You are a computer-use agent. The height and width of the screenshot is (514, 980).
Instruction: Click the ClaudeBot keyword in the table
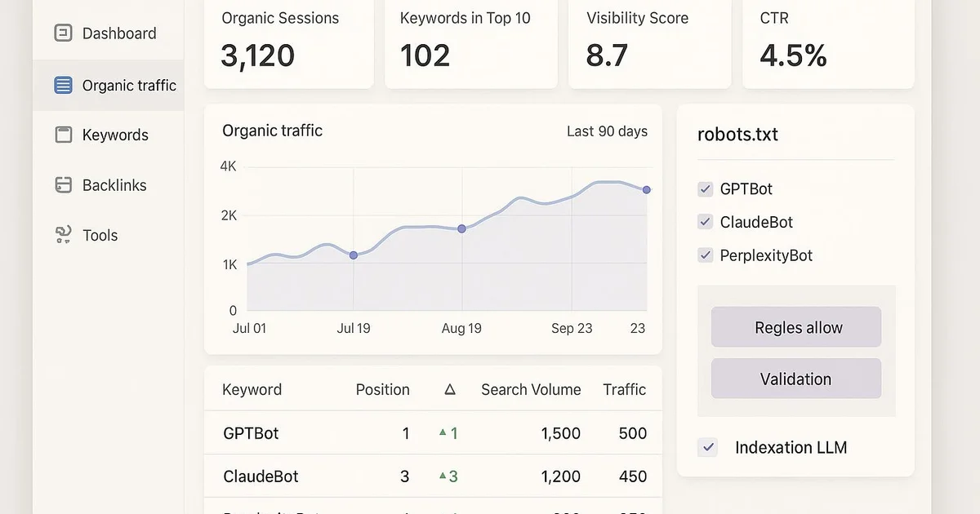261,476
